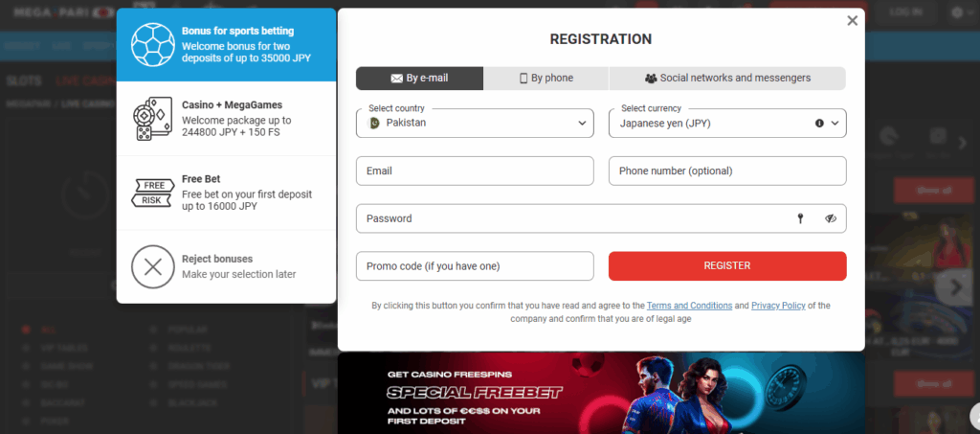Expand the Select currency dropdown

(727, 124)
